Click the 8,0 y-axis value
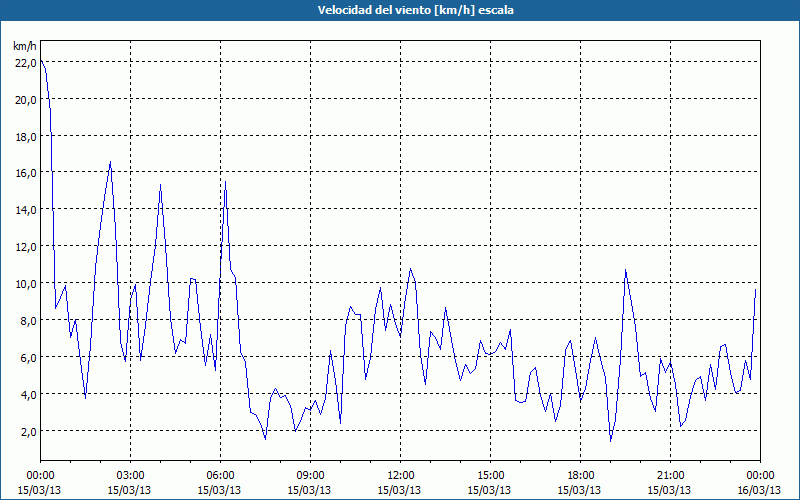The height and width of the screenshot is (500, 800). 28,321
